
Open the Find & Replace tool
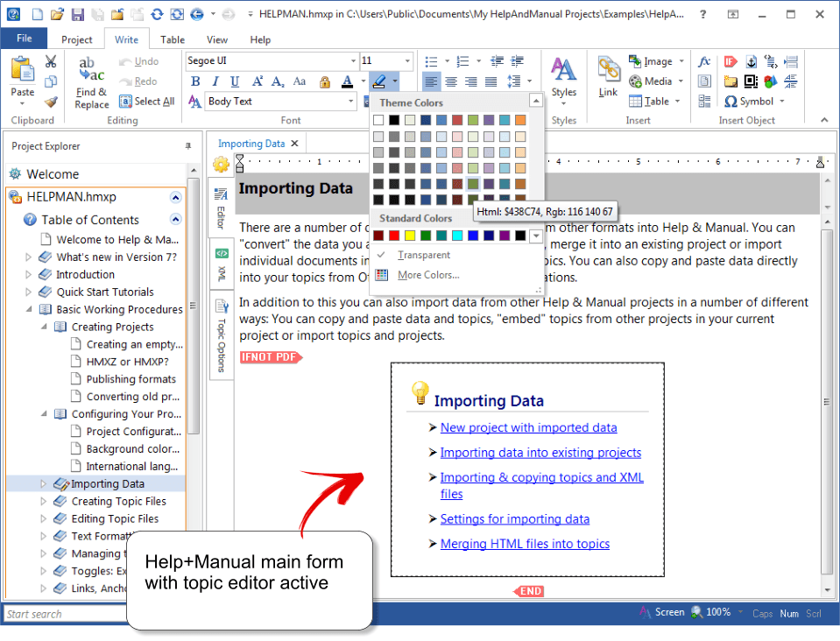click(x=90, y=80)
